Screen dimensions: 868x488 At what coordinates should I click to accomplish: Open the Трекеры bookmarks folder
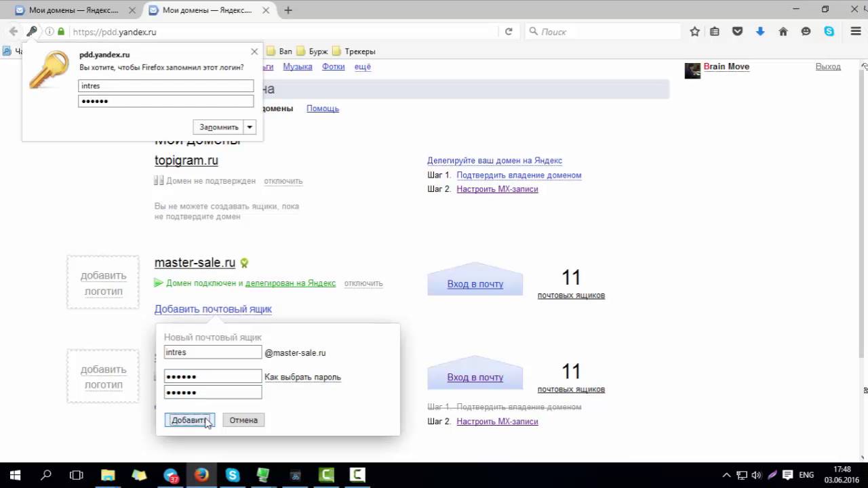coord(353,52)
